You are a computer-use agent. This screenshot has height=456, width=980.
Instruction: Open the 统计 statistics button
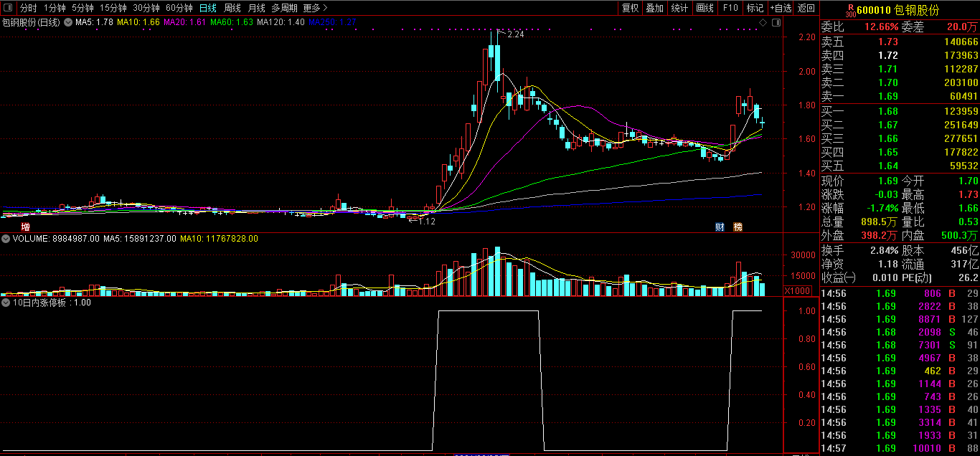click(679, 8)
